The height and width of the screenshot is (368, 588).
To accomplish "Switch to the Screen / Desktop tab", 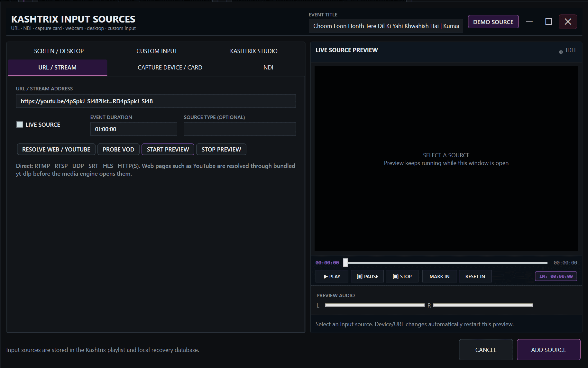I will coord(59,51).
